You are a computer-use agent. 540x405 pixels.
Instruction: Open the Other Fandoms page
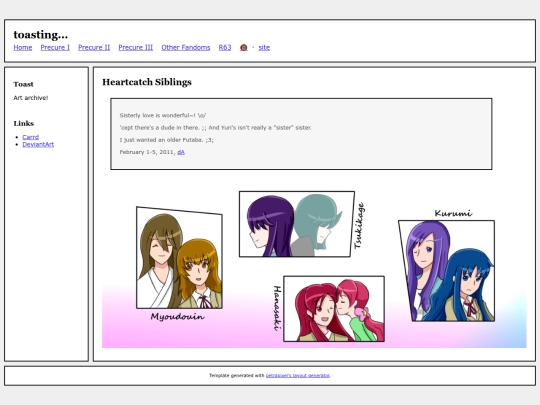coord(186,48)
